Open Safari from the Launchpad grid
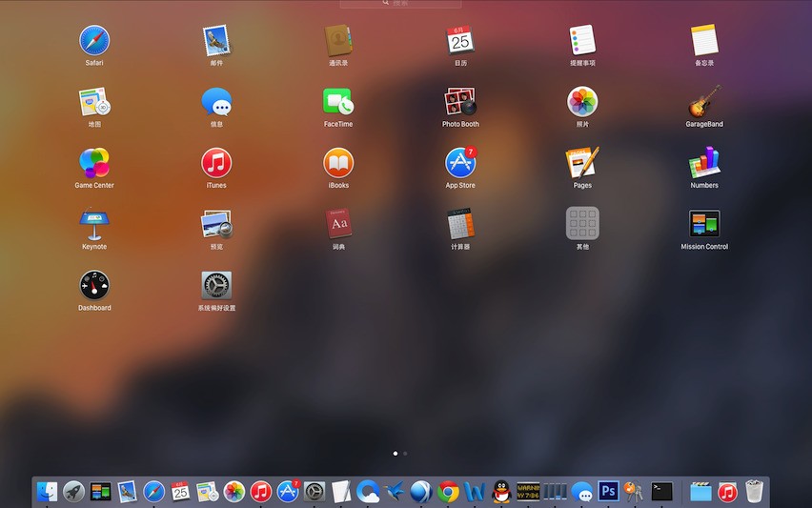This screenshot has height=508, width=812. click(94, 40)
